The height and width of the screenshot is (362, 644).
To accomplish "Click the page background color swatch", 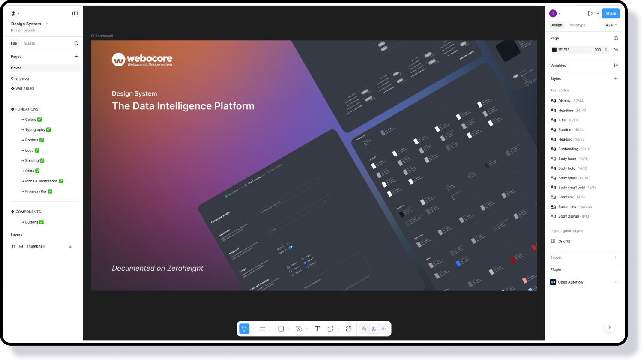I will click(x=554, y=50).
